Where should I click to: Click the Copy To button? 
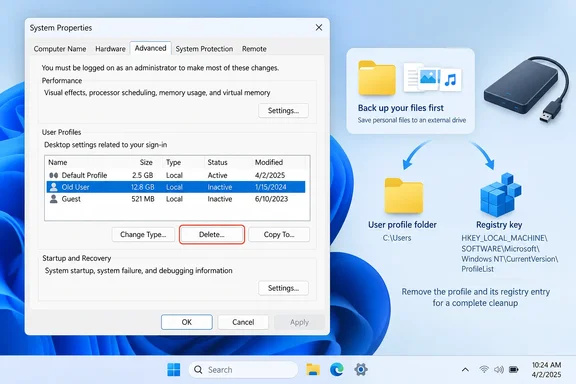(x=279, y=234)
